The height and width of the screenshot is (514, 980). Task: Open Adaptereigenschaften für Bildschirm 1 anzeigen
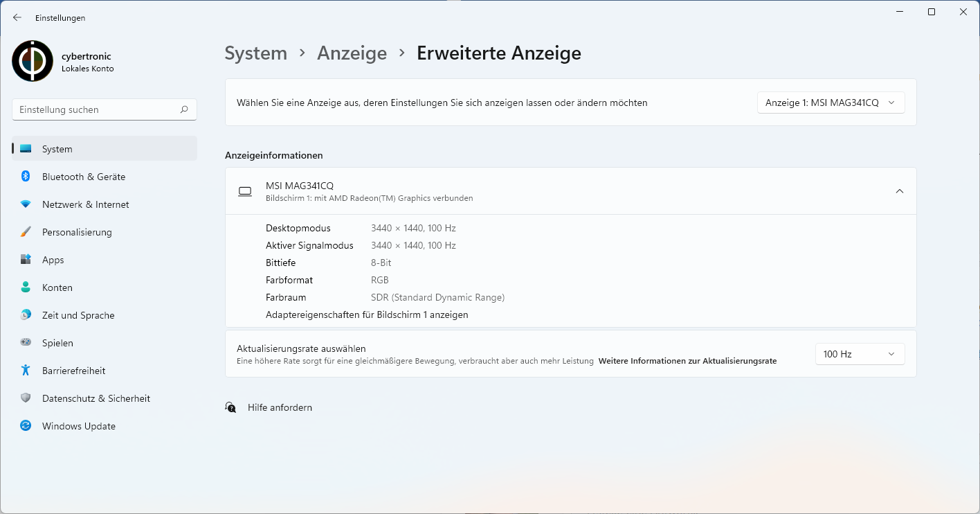tap(367, 314)
